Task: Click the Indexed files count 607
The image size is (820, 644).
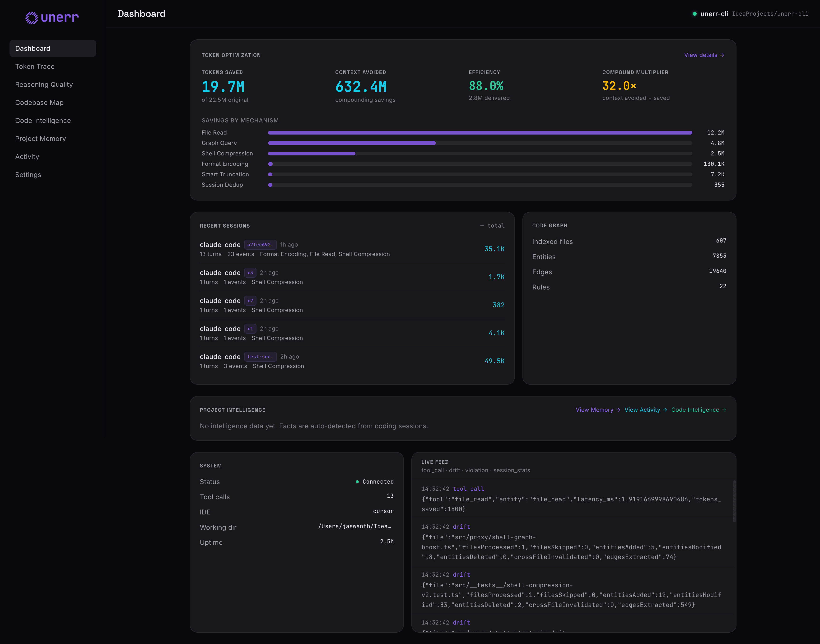Action: [x=721, y=241]
